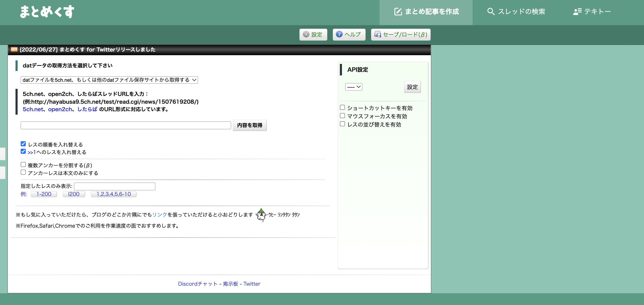Screen dimensions: 644x305
Task: Enable 複数アンカーを分割する(β)
Action: [x=23, y=164]
